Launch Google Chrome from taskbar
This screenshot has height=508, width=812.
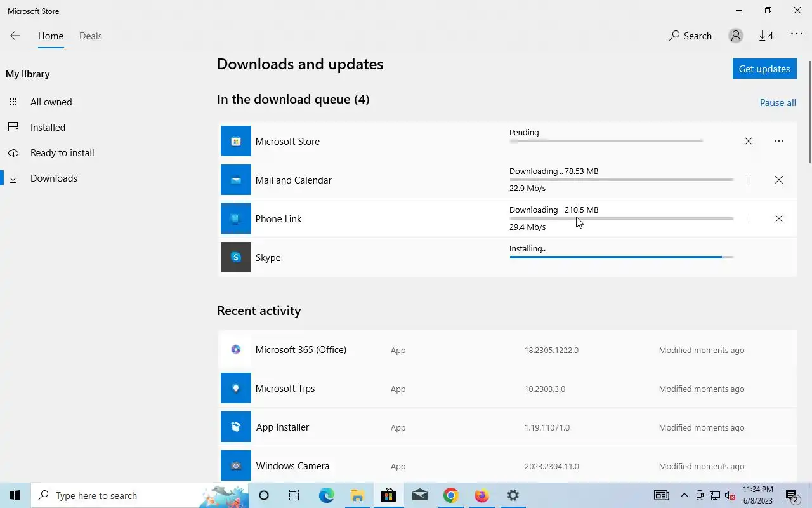[450, 495]
